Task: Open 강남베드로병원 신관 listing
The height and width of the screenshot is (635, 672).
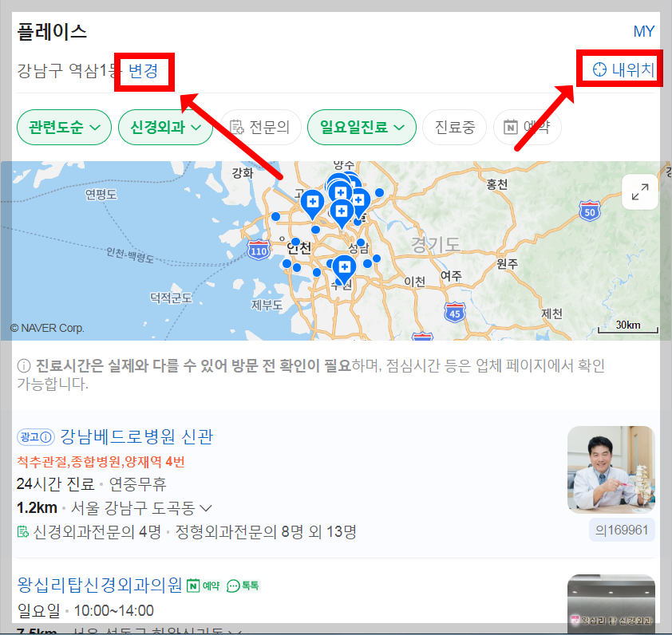Action: [136, 436]
